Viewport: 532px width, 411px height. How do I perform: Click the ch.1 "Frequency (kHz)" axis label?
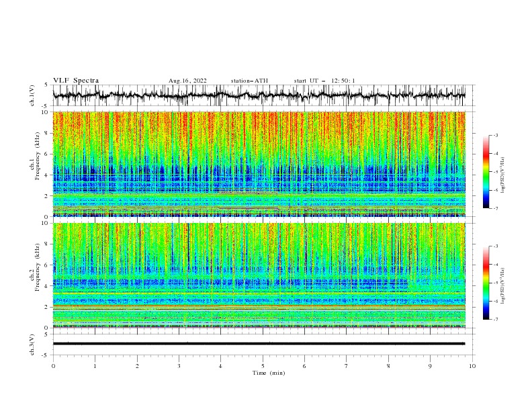point(38,156)
